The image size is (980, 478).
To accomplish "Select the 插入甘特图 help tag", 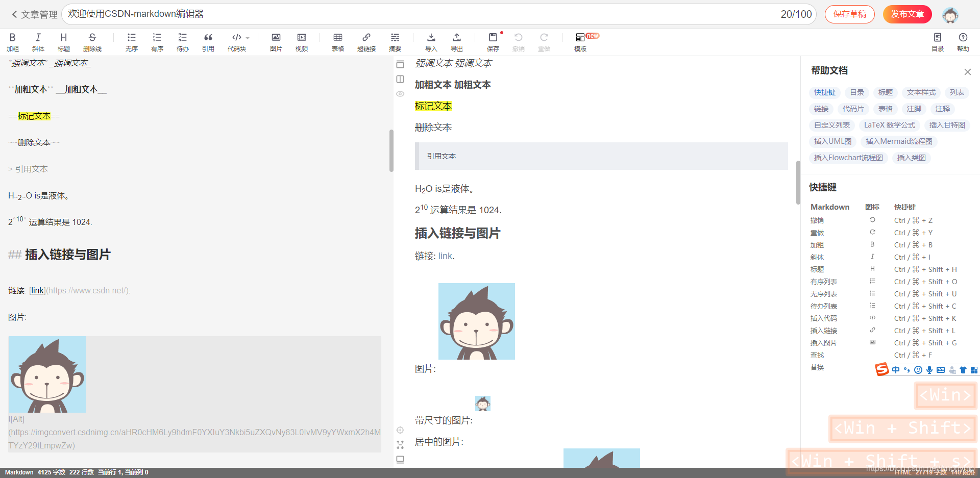I will (x=947, y=125).
